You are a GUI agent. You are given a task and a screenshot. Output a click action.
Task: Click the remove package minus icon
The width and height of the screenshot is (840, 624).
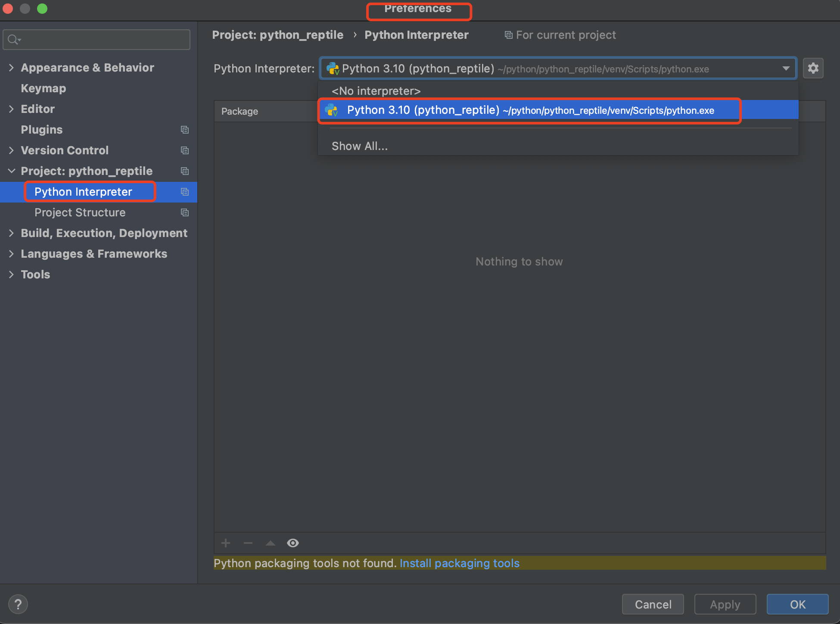[248, 543]
